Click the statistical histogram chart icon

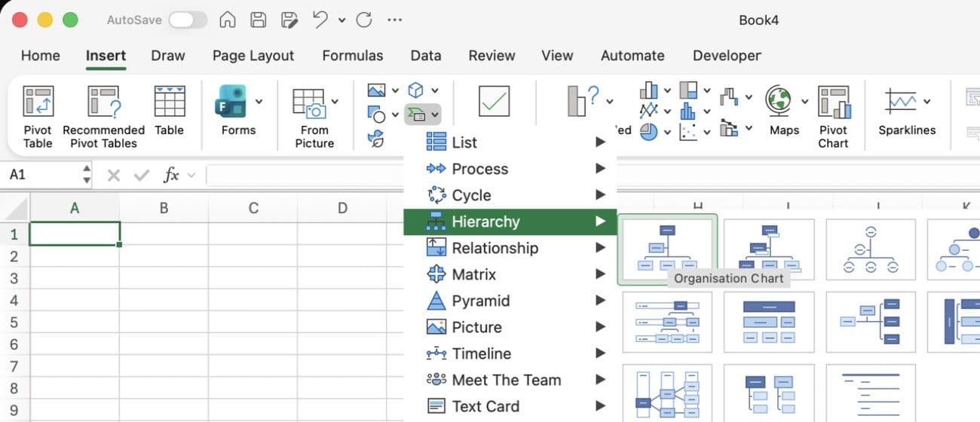pos(688,111)
